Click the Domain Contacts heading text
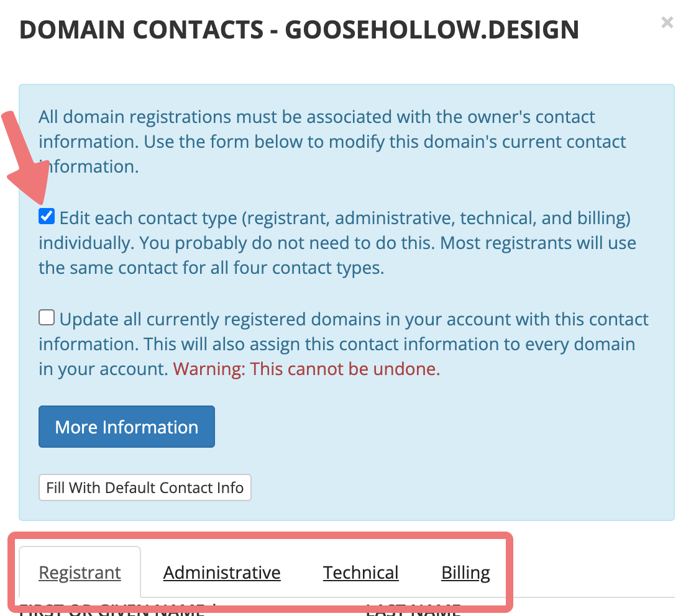 pos(299,30)
